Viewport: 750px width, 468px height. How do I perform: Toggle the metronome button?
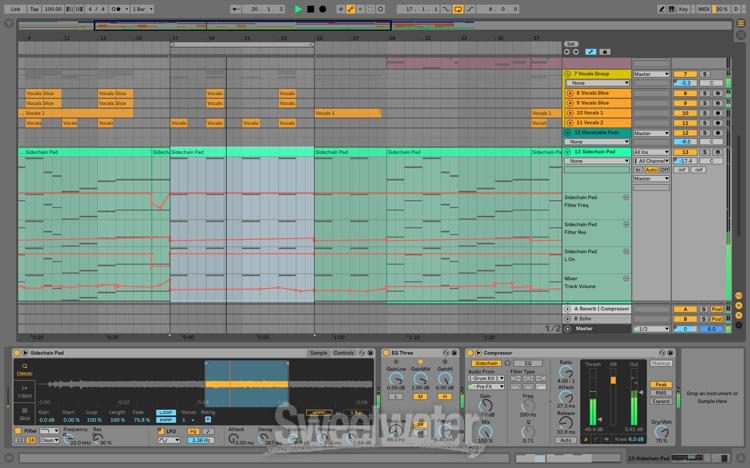pyautogui.click(x=117, y=9)
